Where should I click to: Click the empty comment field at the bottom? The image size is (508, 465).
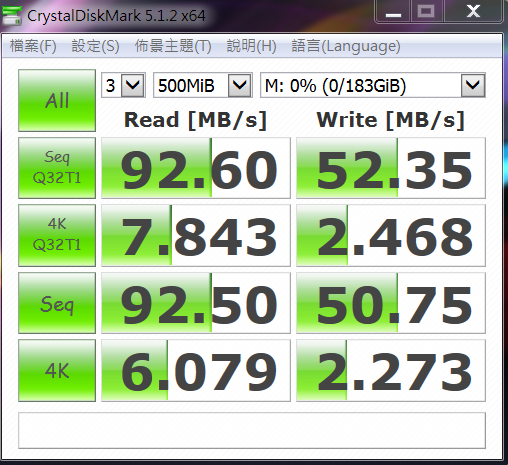[x=252, y=430]
